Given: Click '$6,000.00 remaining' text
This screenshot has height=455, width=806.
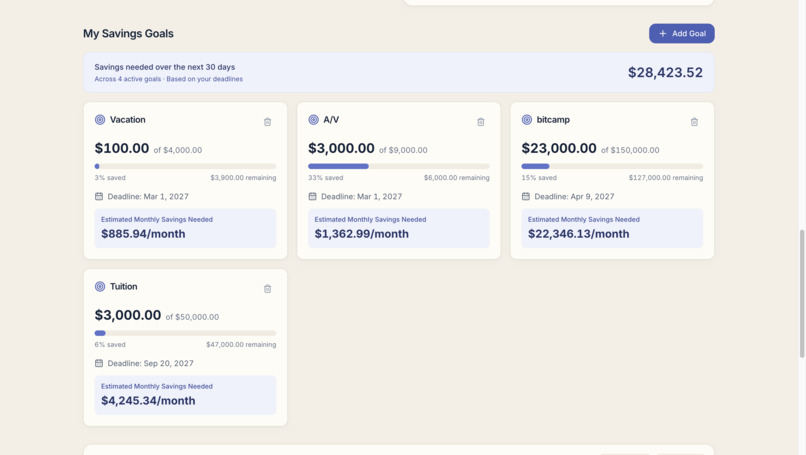Looking at the screenshot, I should pyautogui.click(x=456, y=178).
